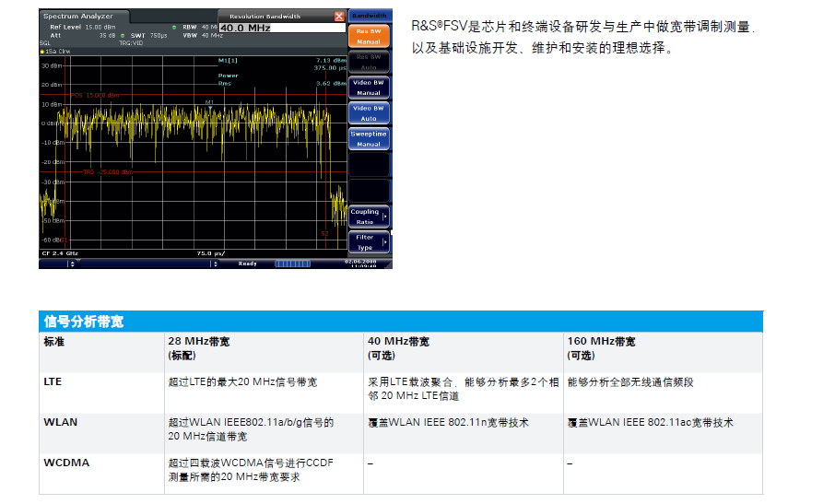Click the R&S®FSV description paragraph
The width and height of the screenshot is (835, 504).
[583, 37]
